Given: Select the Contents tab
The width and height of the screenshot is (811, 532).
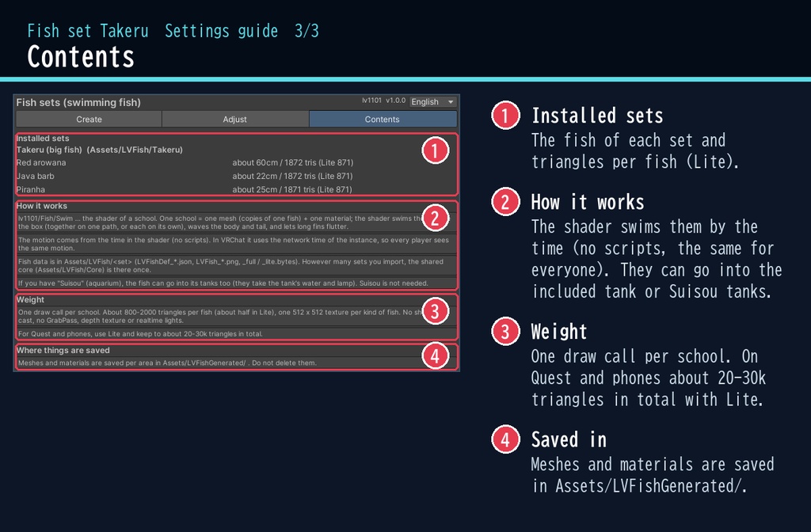Looking at the screenshot, I should click(383, 119).
